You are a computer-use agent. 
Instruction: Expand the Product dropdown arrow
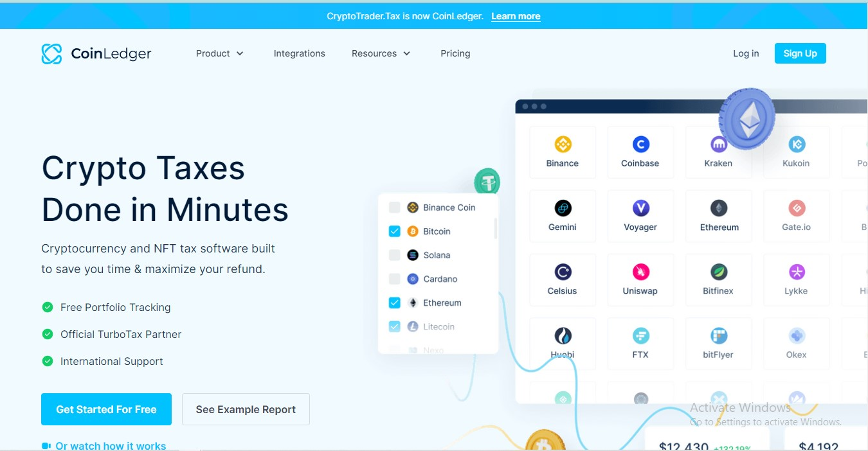[x=240, y=54]
